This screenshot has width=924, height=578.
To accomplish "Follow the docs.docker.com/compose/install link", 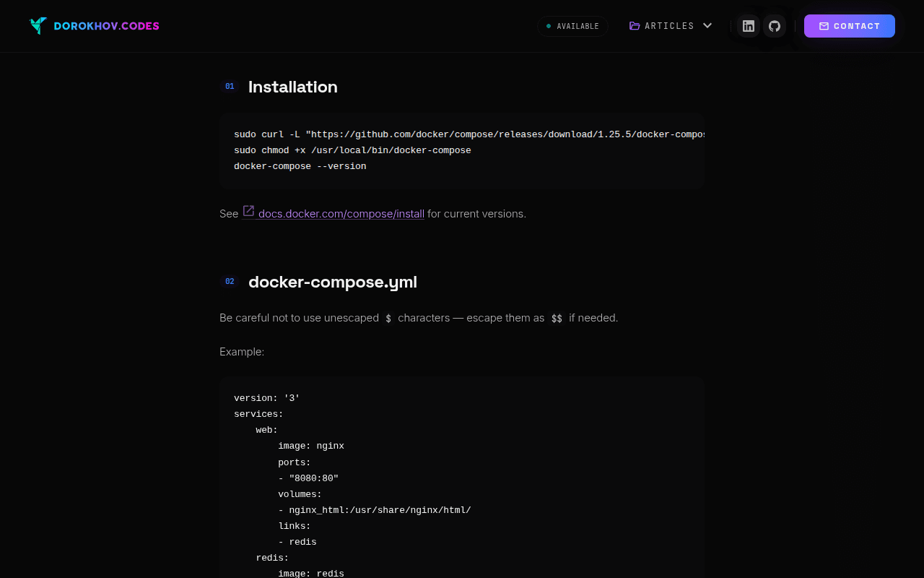I will 334,213.
